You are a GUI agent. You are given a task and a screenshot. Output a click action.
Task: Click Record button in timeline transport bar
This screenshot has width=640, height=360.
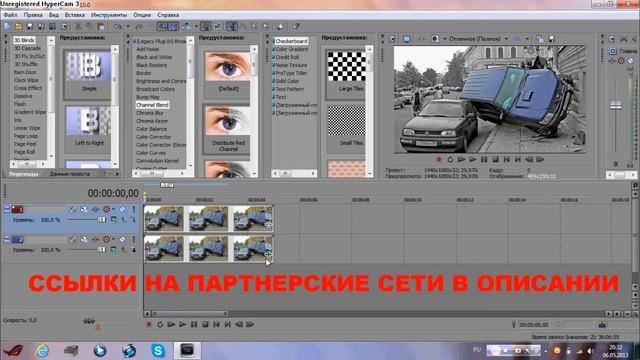[149, 324]
